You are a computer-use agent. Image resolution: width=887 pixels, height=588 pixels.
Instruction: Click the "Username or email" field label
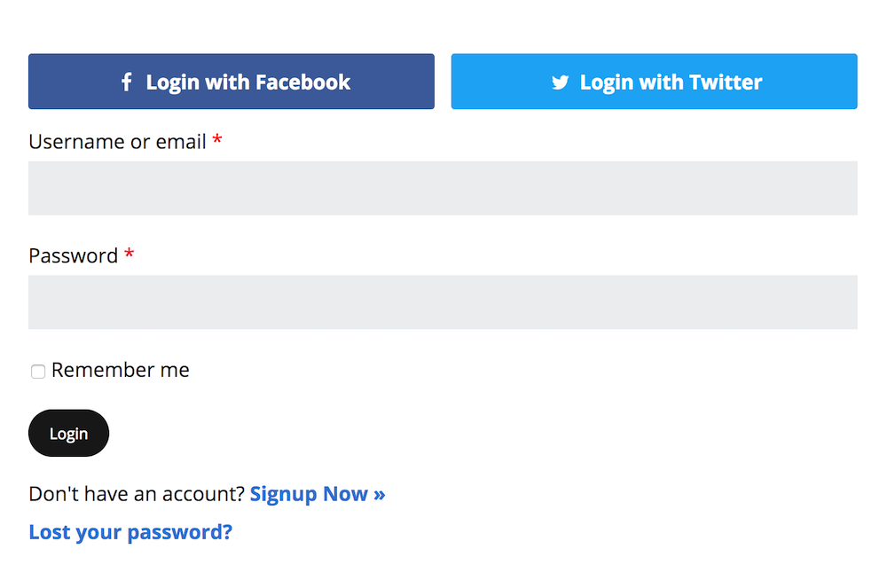tap(117, 142)
